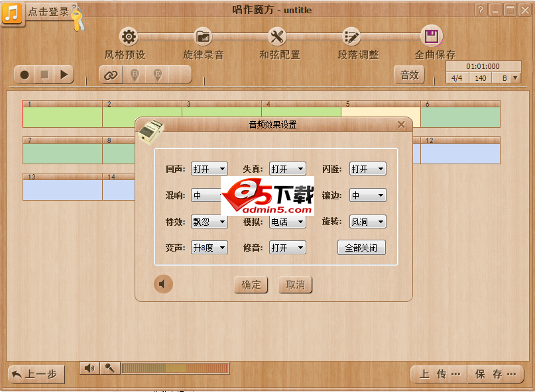Click the link icon next to record controls

click(x=110, y=75)
